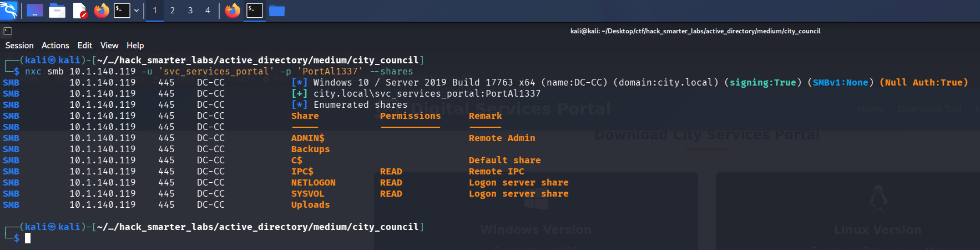Screen dimensions: 980x250
Task: Click the 'Remote Admin' remark
Action: [502, 138]
